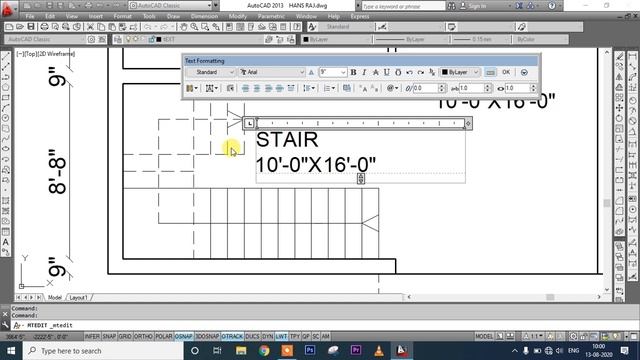Toggle Strikethrough text formatting

[376, 72]
